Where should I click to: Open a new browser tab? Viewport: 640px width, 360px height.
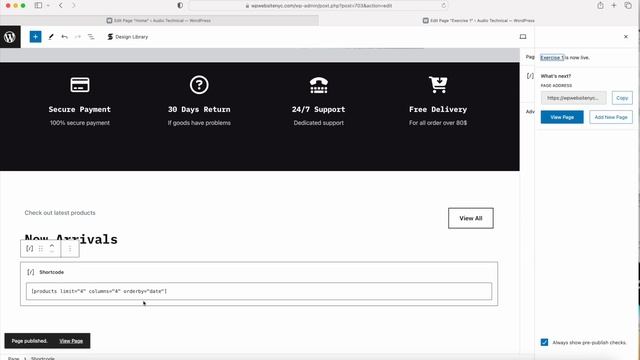[x=614, y=5]
